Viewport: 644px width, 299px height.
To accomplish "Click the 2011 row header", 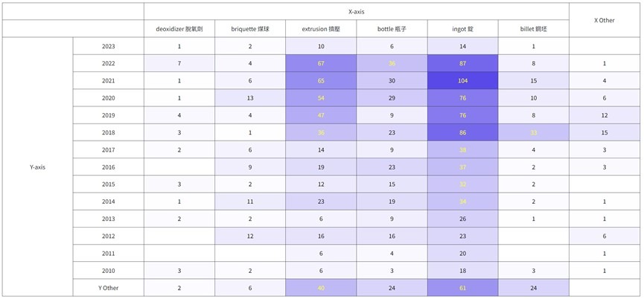I will pos(108,254).
